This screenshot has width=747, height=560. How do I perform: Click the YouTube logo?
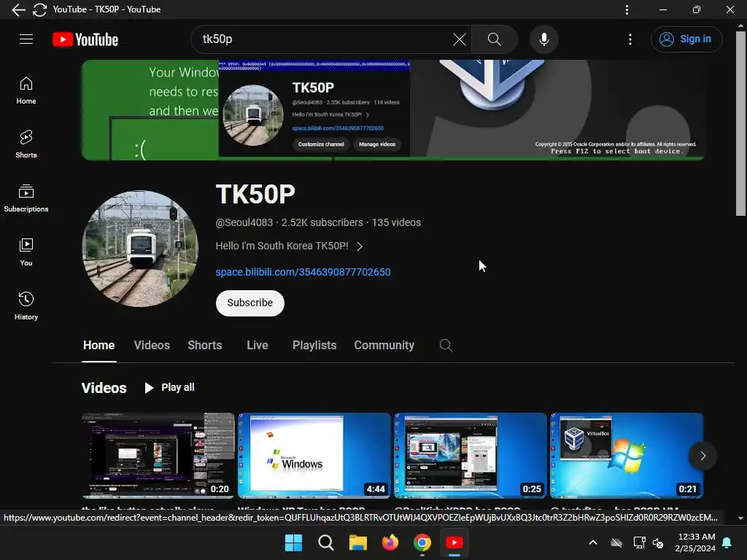85,39
